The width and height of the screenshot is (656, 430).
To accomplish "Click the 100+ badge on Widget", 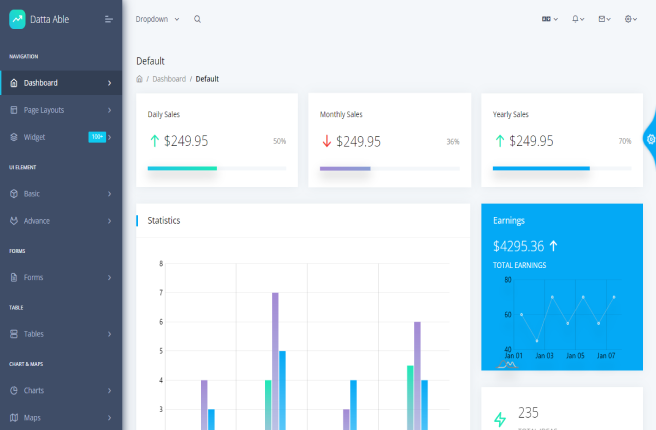I will click(x=97, y=137).
